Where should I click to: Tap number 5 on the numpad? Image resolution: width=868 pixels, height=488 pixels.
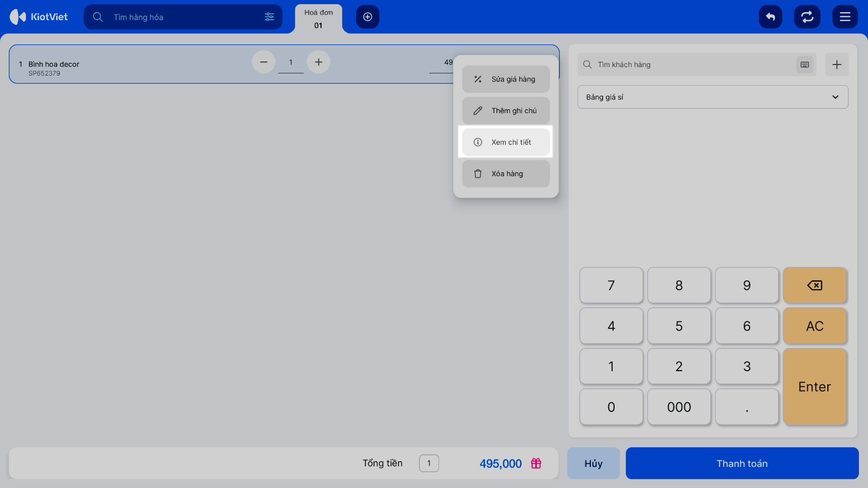pyautogui.click(x=679, y=326)
